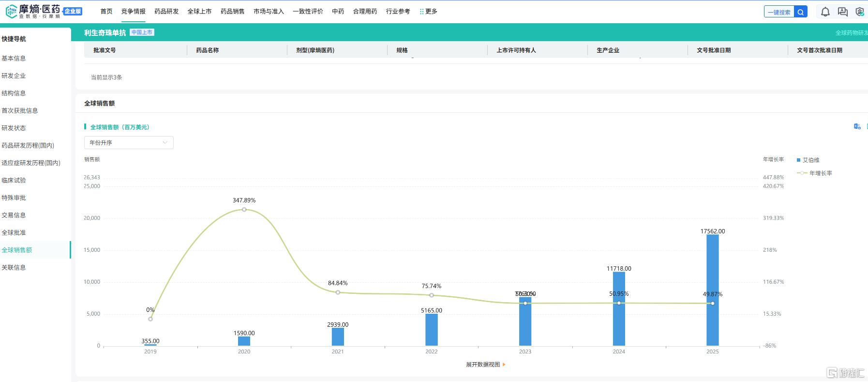Open the 药品研发 menu
This screenshot has width=868, height=382.
coord(166,11)
